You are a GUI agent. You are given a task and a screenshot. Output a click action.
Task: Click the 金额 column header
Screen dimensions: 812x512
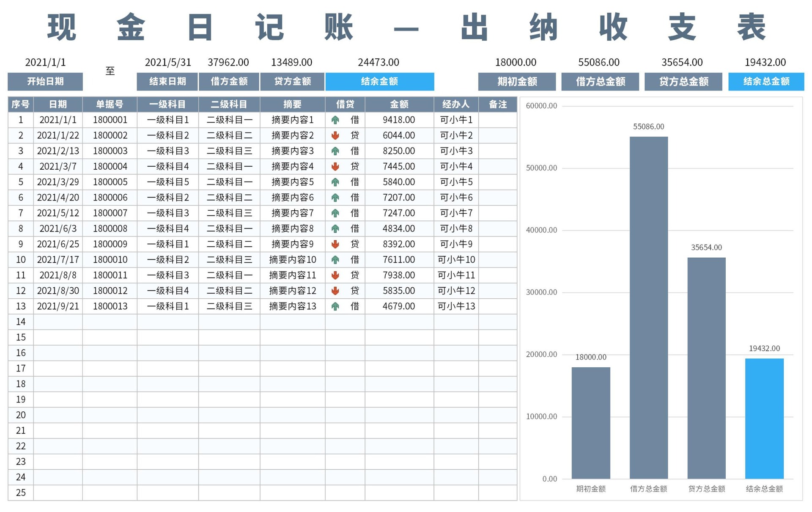(x=399, y=105)
